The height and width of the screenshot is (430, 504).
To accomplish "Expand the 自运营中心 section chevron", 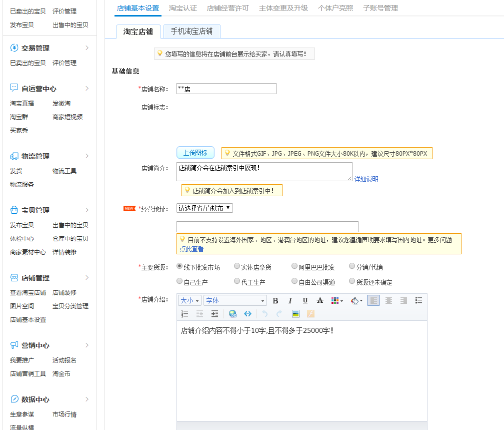I will click(x=87, y=88).
